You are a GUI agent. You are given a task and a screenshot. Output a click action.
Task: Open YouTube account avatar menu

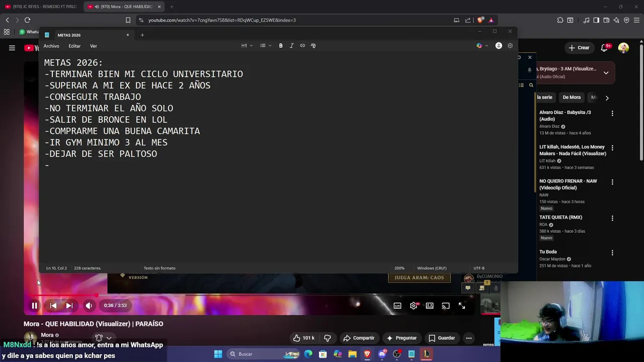623,48
